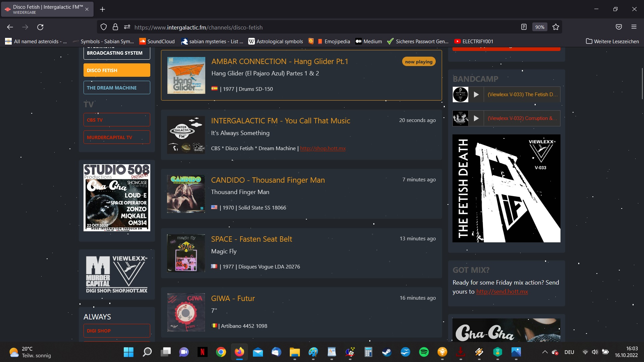The image size is (644, 362).
Task: Open Spotify from the taskbar
Action: 424,352
